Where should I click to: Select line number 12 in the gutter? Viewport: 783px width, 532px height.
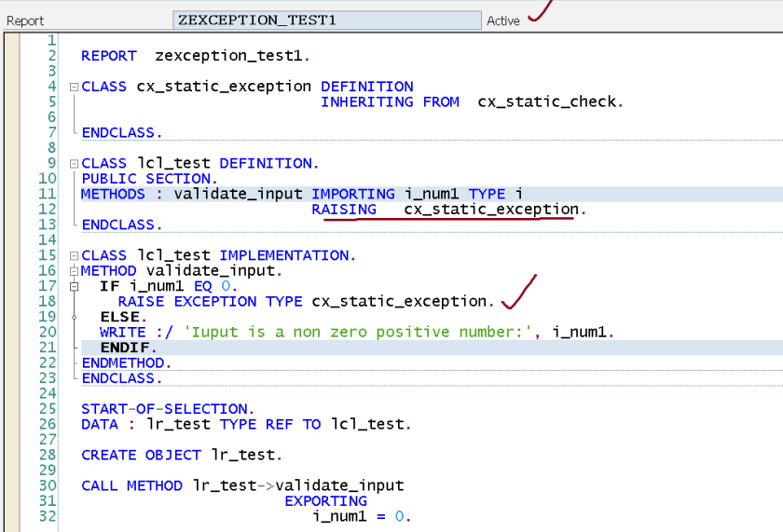click(x=48, y=210)
